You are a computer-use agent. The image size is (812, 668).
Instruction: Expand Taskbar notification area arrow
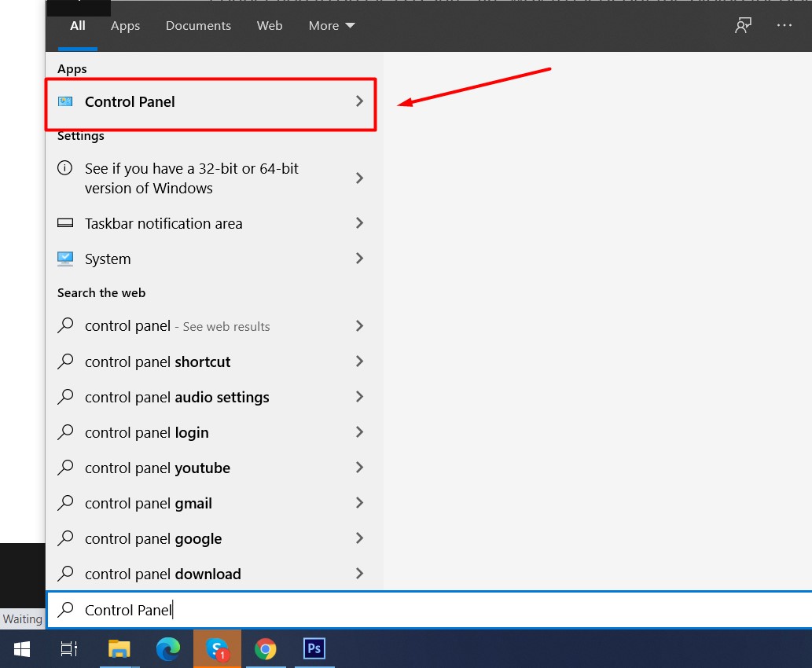tap(359, 223)
